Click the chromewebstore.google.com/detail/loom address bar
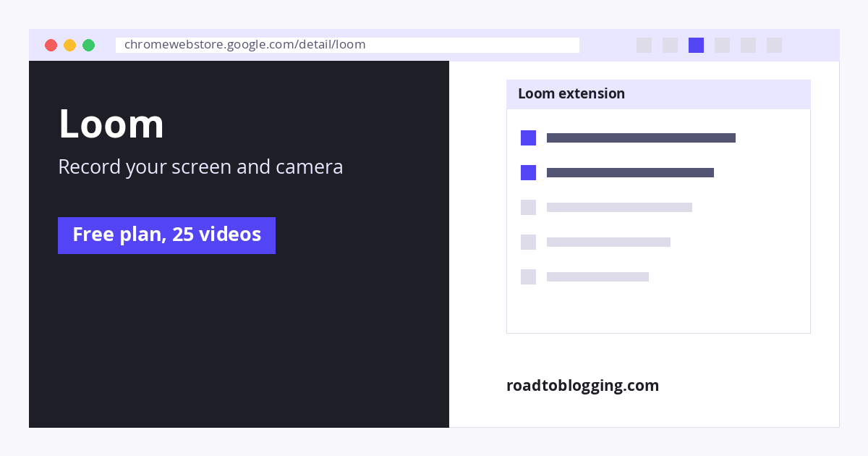The image size is (868, 456). click(347, 45)
